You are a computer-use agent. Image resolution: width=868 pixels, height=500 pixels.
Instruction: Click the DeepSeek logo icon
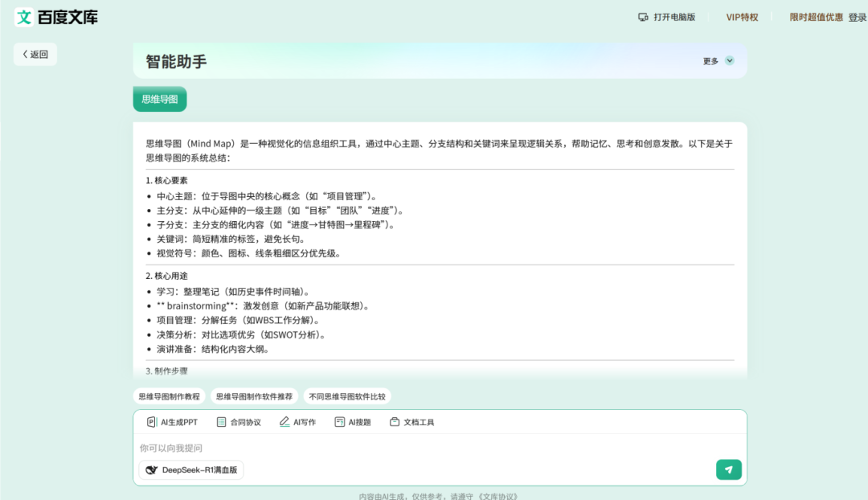click(150, 469)
